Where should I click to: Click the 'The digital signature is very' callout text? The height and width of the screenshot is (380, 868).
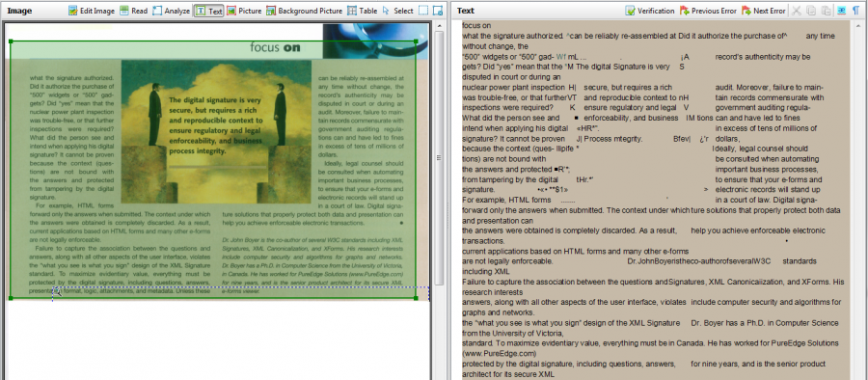pos(215,101)
